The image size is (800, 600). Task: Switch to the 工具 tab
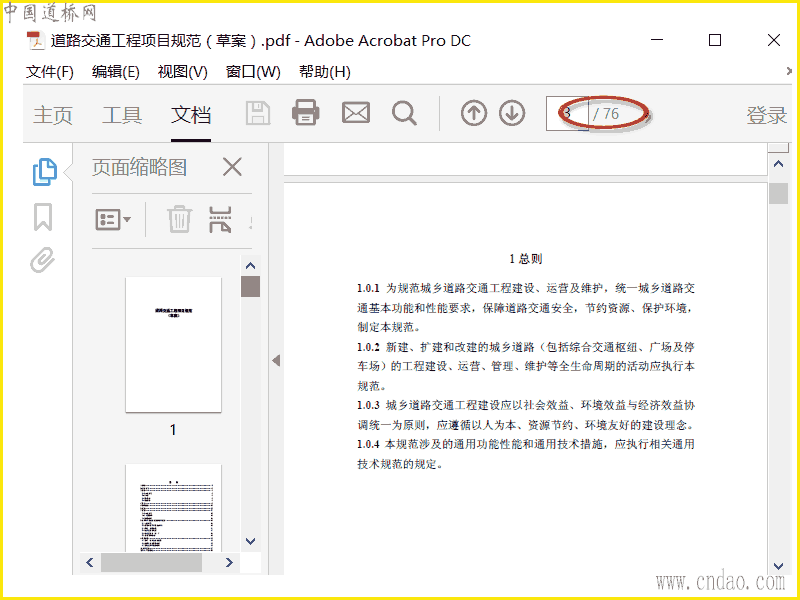pyautogui.click(x=122, y=115)
